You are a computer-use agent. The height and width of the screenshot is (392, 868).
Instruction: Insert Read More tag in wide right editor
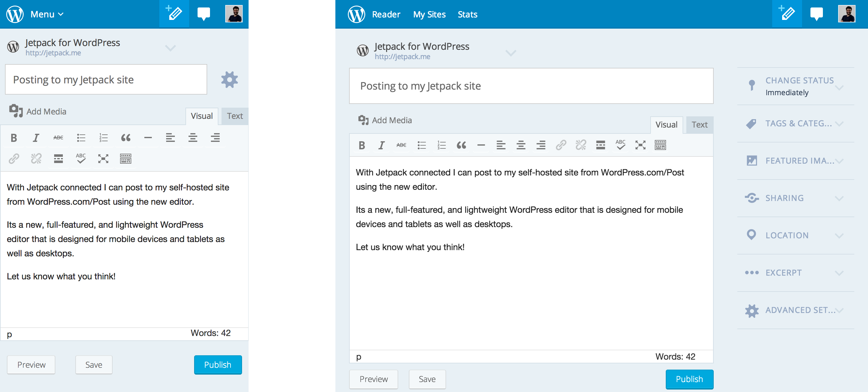point(600,145)
